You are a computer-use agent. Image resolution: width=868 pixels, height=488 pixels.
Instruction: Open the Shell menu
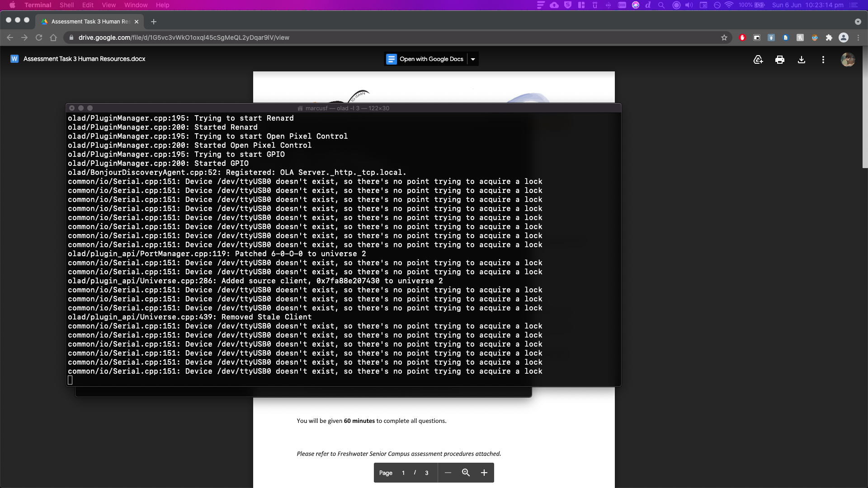pyautogui.click(x=66, y=5)
